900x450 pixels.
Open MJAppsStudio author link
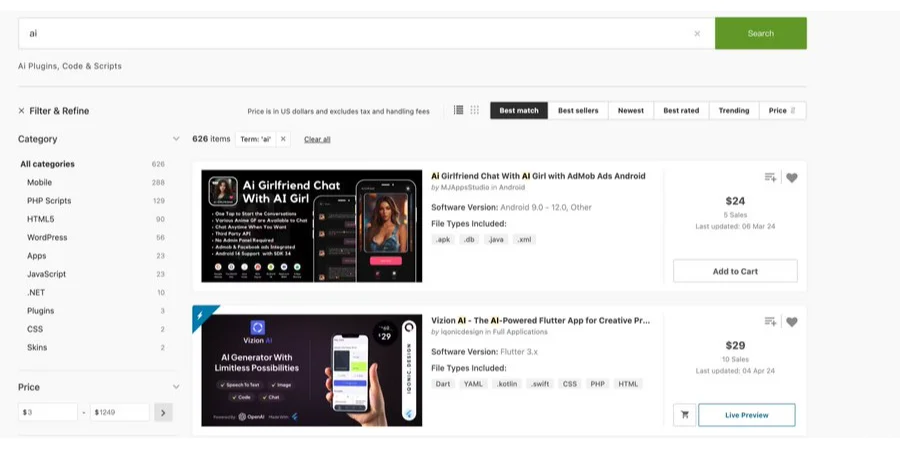tap(464, 188)
